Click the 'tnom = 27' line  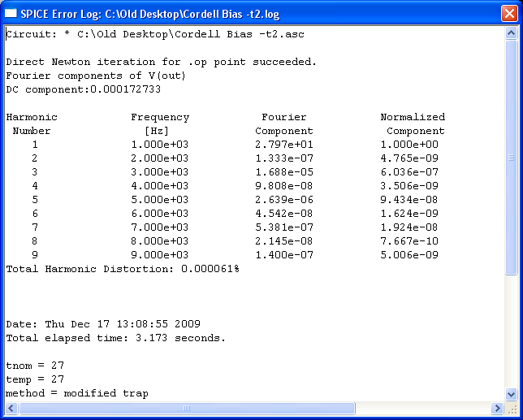click(35, 366)
